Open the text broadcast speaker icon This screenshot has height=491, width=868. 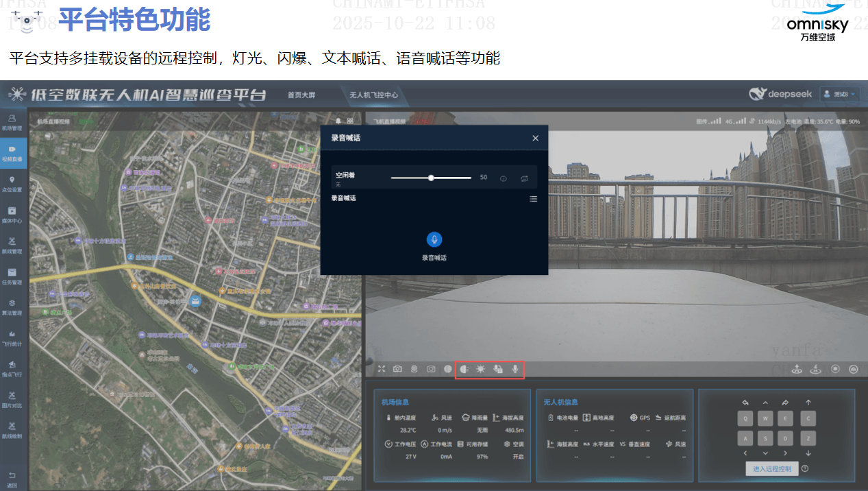coord(498,369)
